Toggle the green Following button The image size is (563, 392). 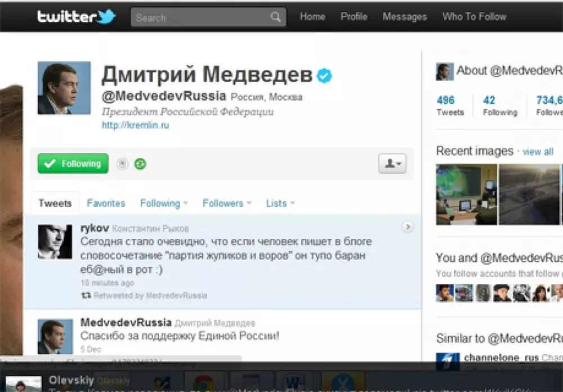(73, 164)
